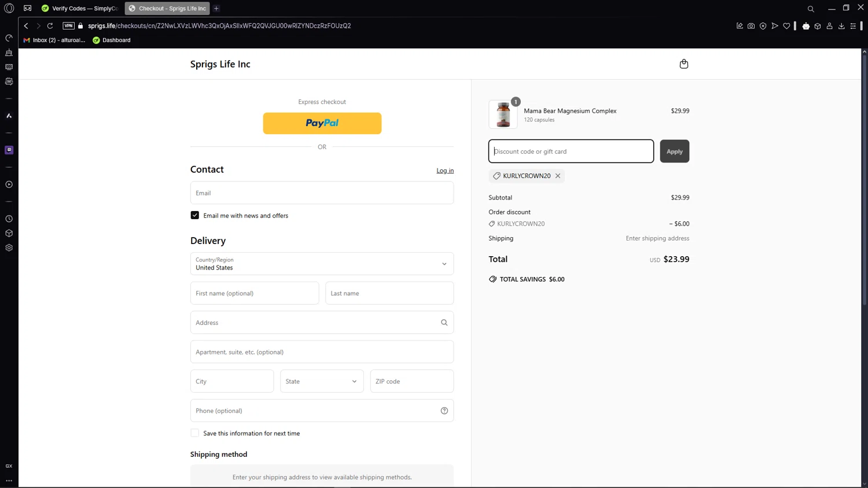Open the pinboard edit icon in address bar
868x488 pixels.
coord(740,25)
